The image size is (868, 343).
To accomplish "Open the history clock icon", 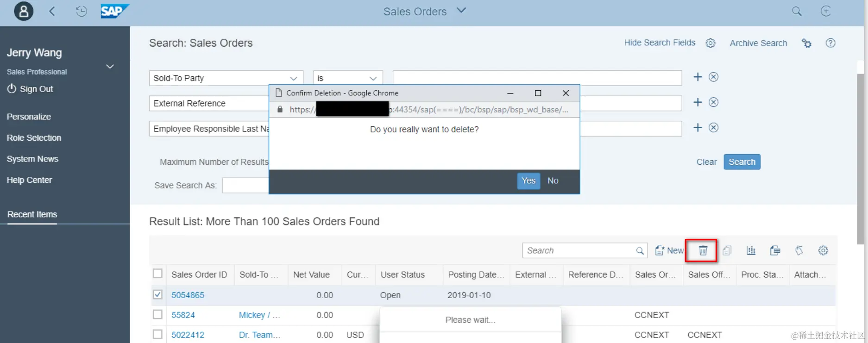I will (x=81, y=11).
